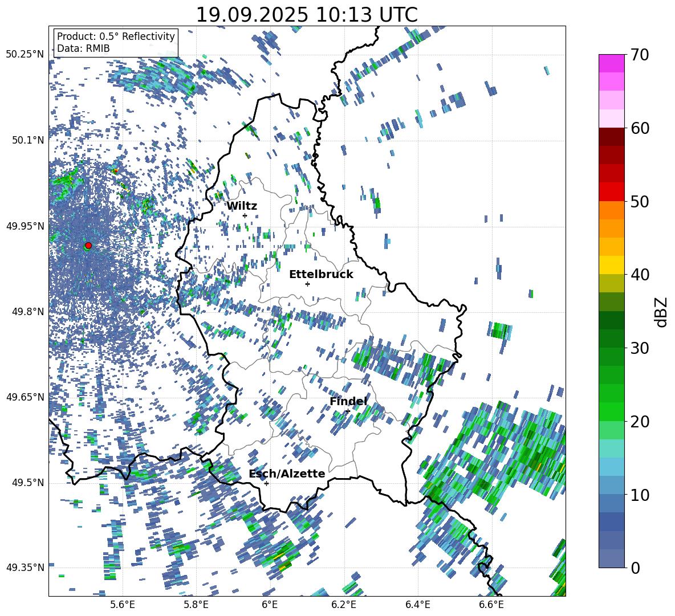Click the 5.6°E longitude label
The height and width of the screenshot is (616, 675).
pos(123,605)
